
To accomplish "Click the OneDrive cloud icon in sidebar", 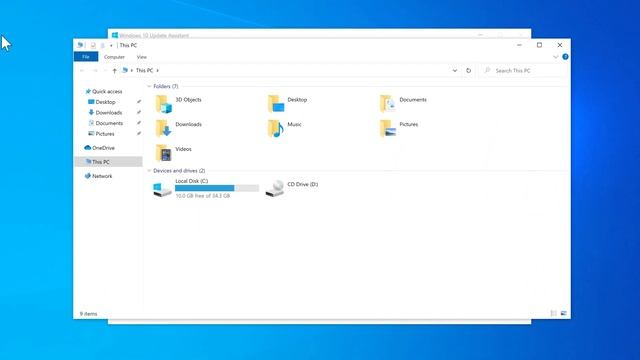I will (87, 148).
